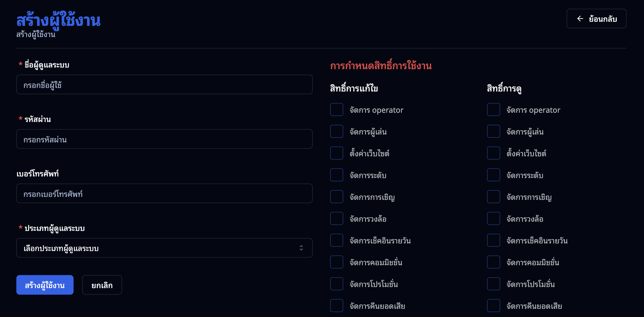Check จัดการคืนยอดเสีย in view rights column
This screenshot has width=644, height=317.
point(493,306)
